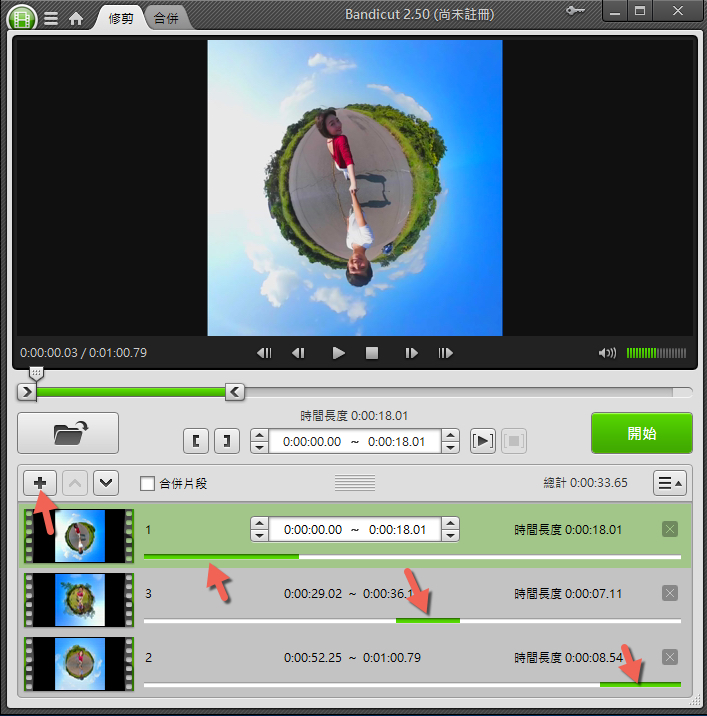The width and height of the screenshot is (707, 716).
Task: Switch to the 合併 tab
Action: (x=166, y=18)
